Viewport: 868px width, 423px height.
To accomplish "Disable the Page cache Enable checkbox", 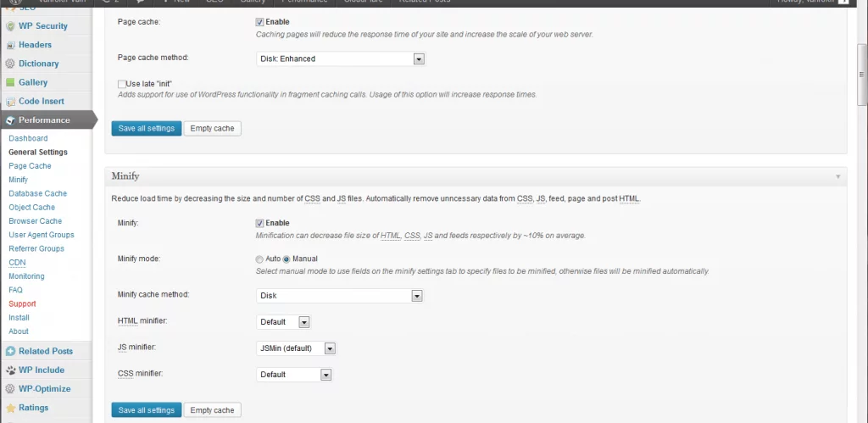I will (259, 22).
